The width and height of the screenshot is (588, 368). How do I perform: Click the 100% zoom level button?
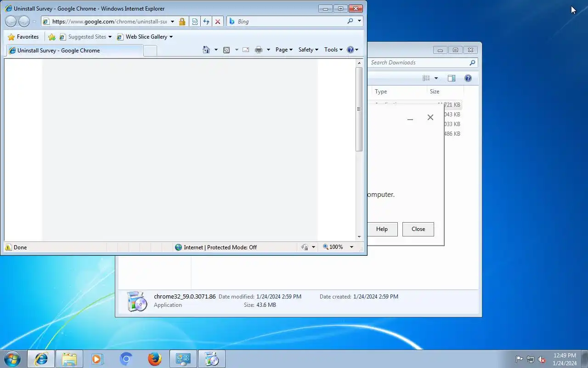pos(333,247)
